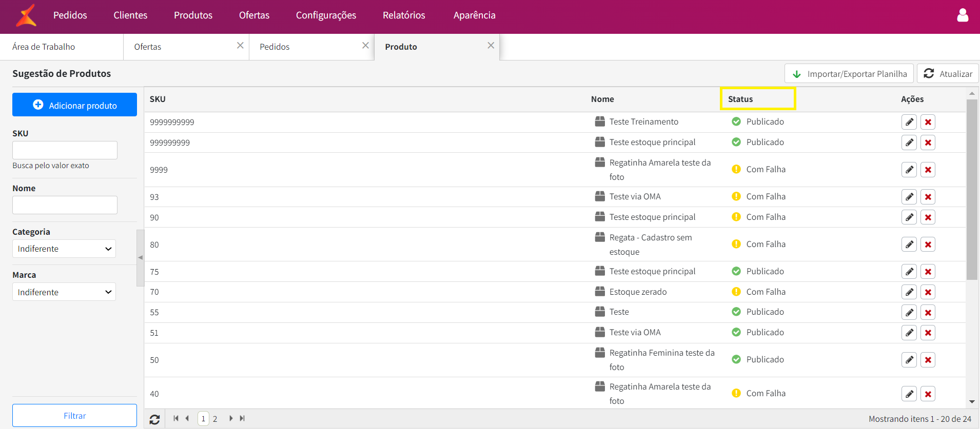Open the Configurações menu
This screenshot has width=980, height=429.
(x=326, y=15)
